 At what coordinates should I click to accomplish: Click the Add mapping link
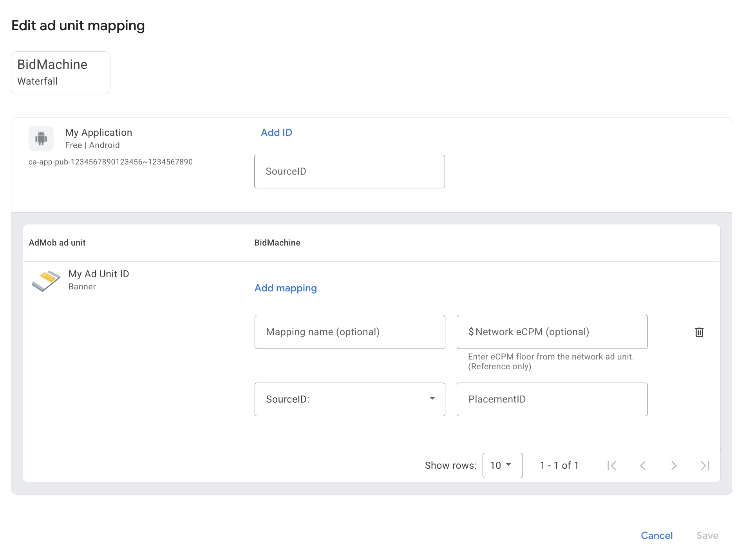(x=286, y=288)
